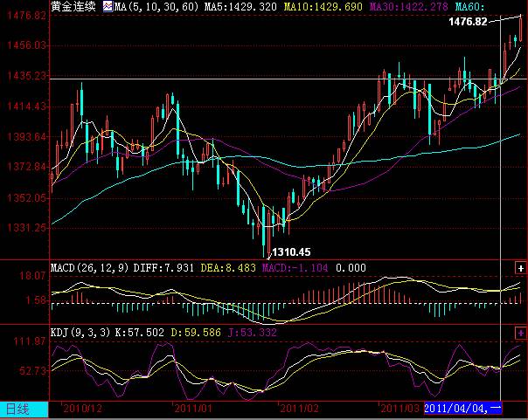The image size is (528, 420).
Task: Click the 2011/02 date axis marker
Action: click(x=299, y=409)
